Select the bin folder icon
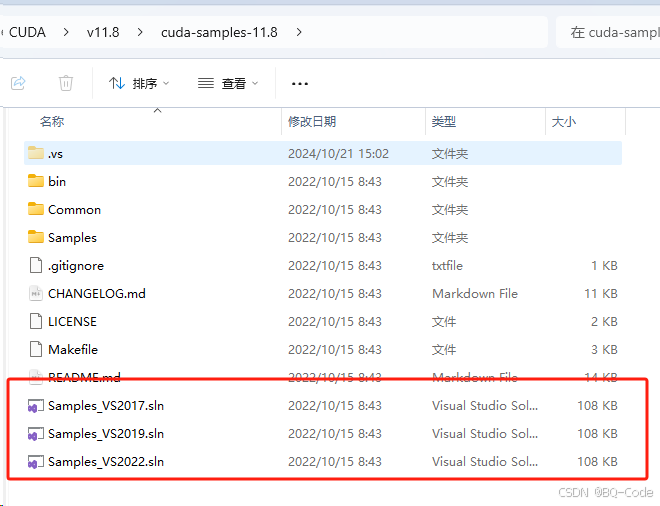 36,181
